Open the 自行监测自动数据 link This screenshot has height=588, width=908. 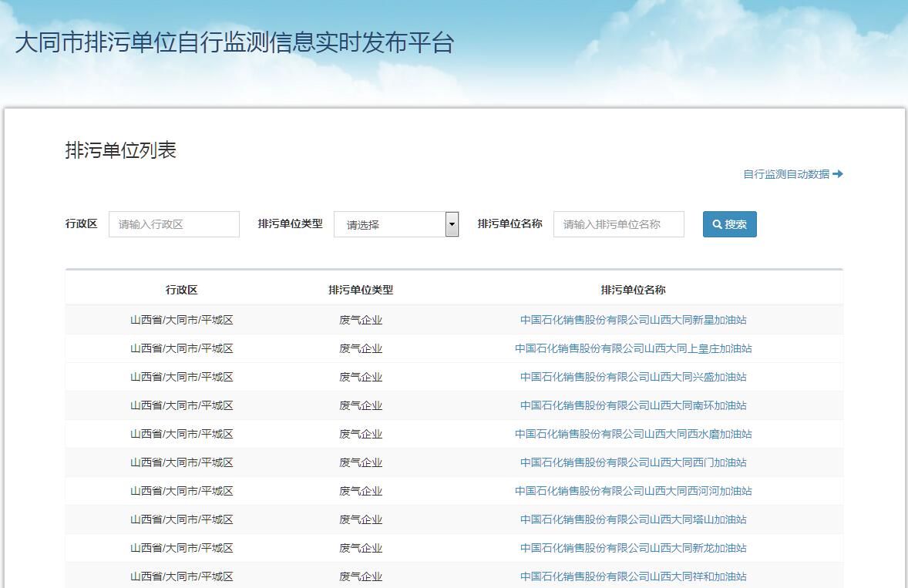[792, 174]
